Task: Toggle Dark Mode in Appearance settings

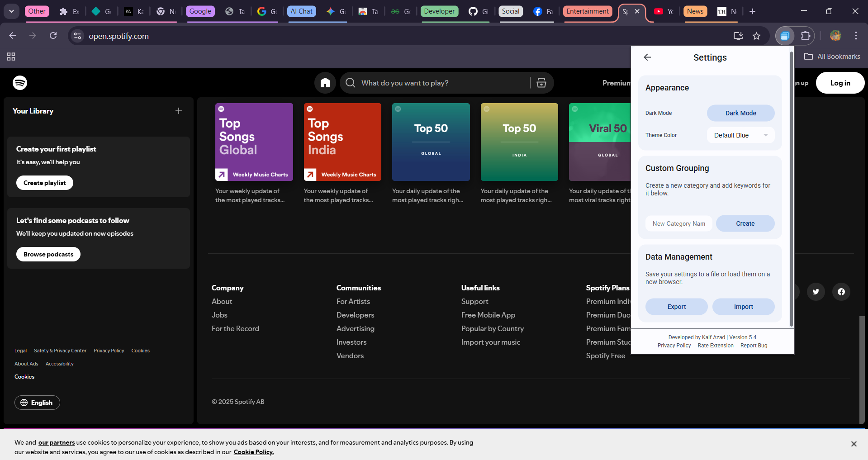Action: pyautogui.click(x=740, y=113)
